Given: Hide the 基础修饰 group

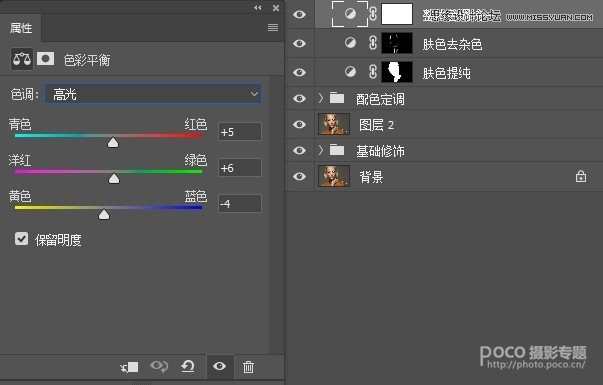Looking at the screenshot, I should [299, 150].
